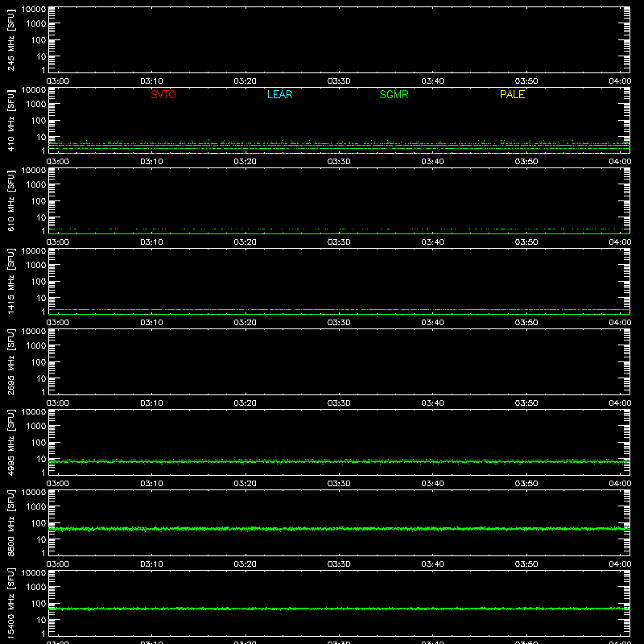Image resolution: width=644 pixels, height=644 pixels.
Task: Click the 1000 y-tick of 4995 MHz panel
Action: [36, 427]
